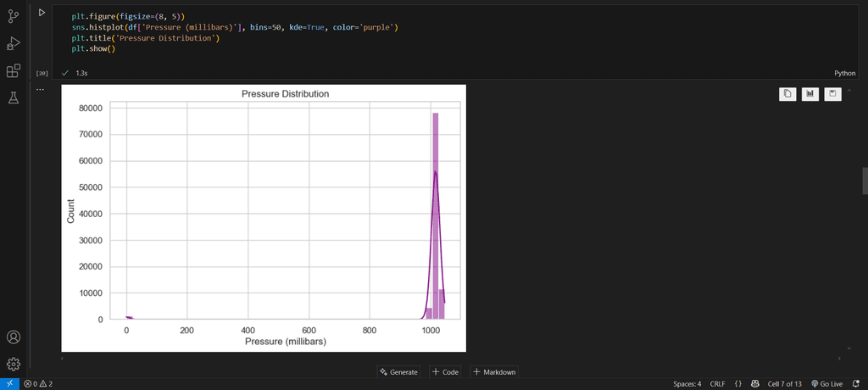The image size is (868, 390).
Task: Open the notifications bell
Action: (x=856, y=384)
